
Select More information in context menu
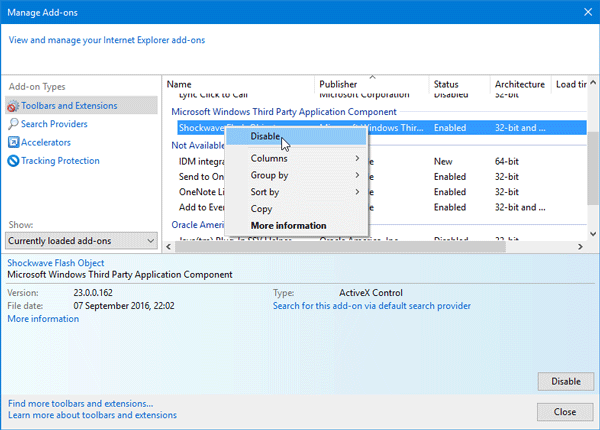click(x=288, y=226)
